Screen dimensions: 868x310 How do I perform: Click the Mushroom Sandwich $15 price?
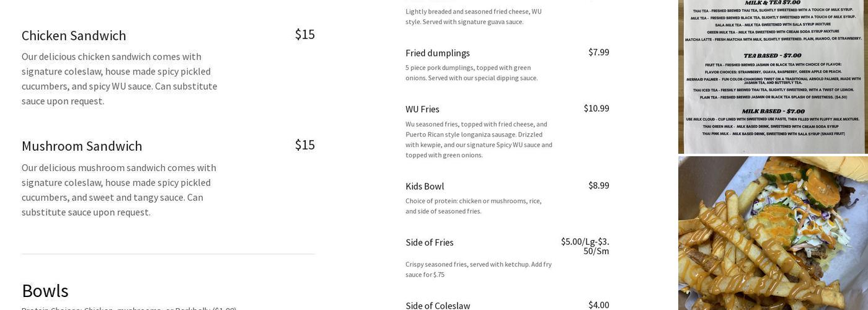pyautogui.click(x=304, y=145)
